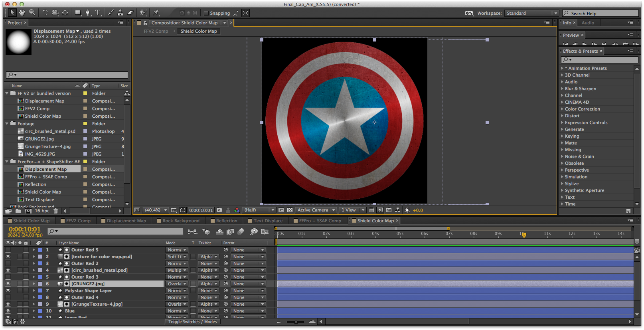The width and height of the screenshot is (644, 330).
Task: Toggle transparency grid in composition viewer
Action: pos(290,210)
